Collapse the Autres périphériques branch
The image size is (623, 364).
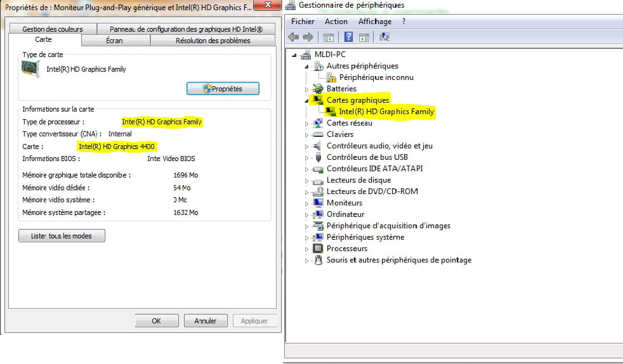[x=306, y=67]
